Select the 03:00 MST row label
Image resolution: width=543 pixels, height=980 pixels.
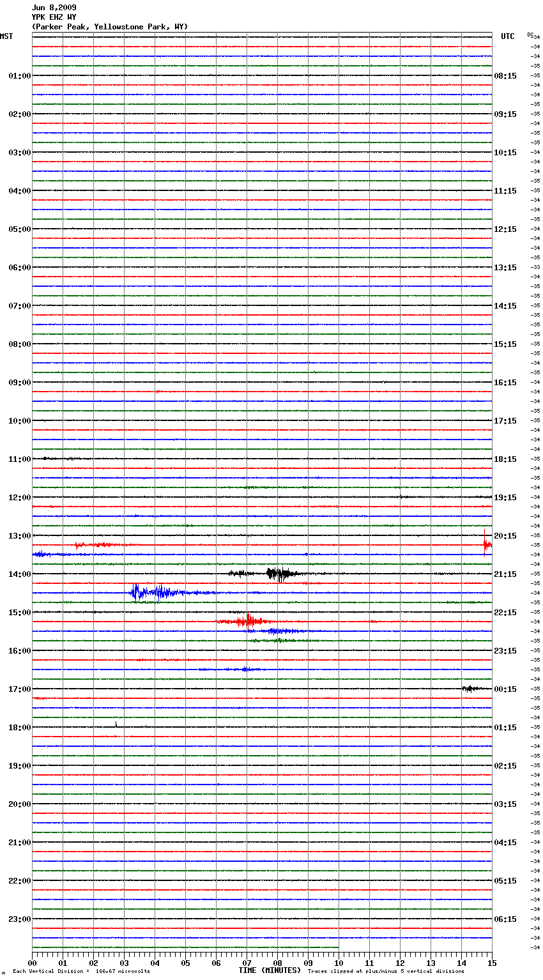pyautogui.click(x=20, y=153)
